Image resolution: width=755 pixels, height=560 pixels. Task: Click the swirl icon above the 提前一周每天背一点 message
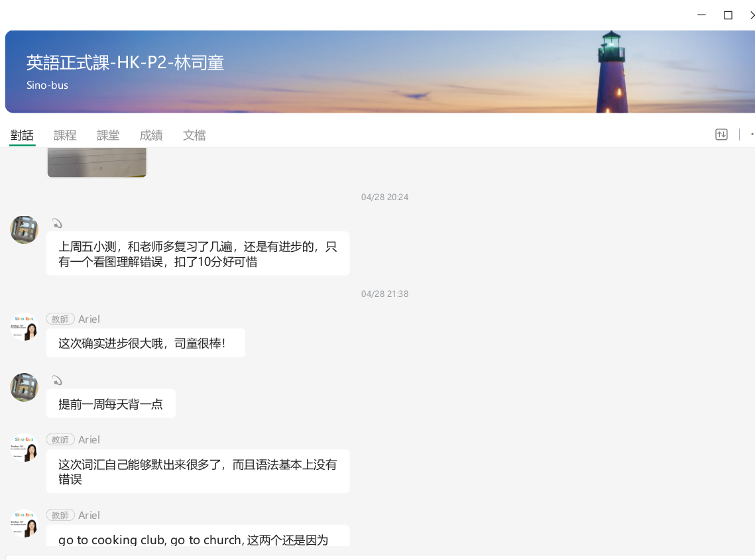pos(57,380)
